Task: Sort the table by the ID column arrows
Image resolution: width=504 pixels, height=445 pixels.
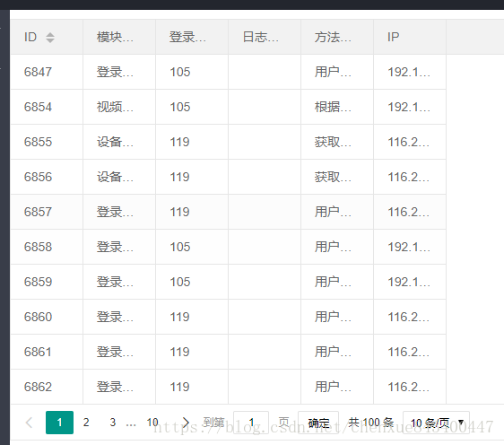Action: point(50,38)
